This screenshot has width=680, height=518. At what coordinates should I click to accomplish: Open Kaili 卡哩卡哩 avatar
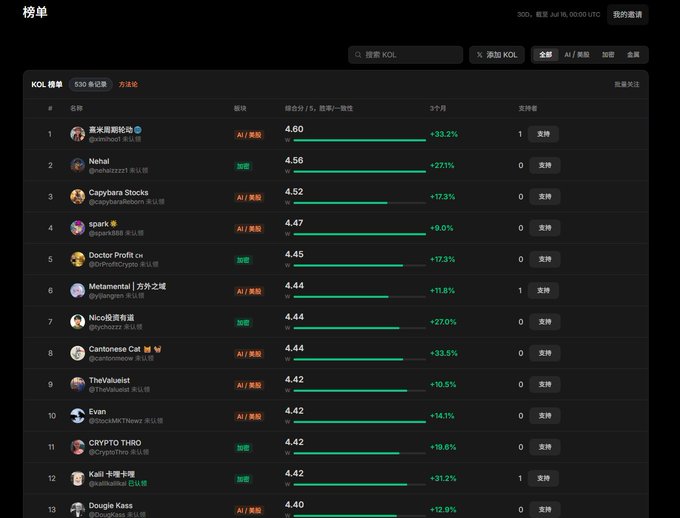coord(78,478)
